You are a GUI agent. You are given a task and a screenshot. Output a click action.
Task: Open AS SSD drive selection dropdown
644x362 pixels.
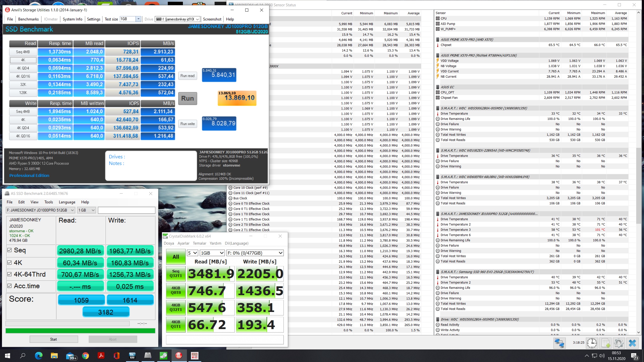pos(41,210)
